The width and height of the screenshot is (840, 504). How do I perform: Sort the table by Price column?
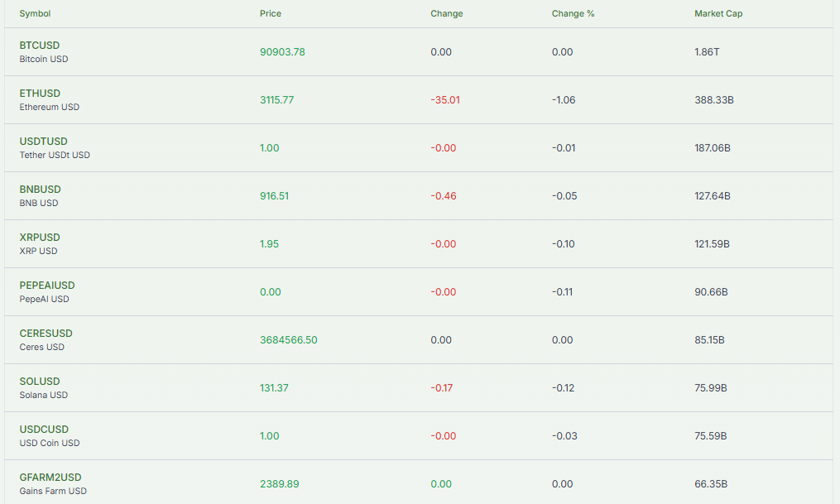(x=270, y=13)
